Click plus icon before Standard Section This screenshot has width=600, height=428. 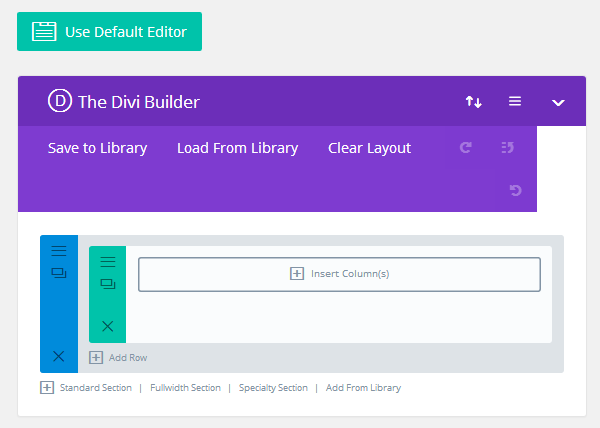[47, 387]
